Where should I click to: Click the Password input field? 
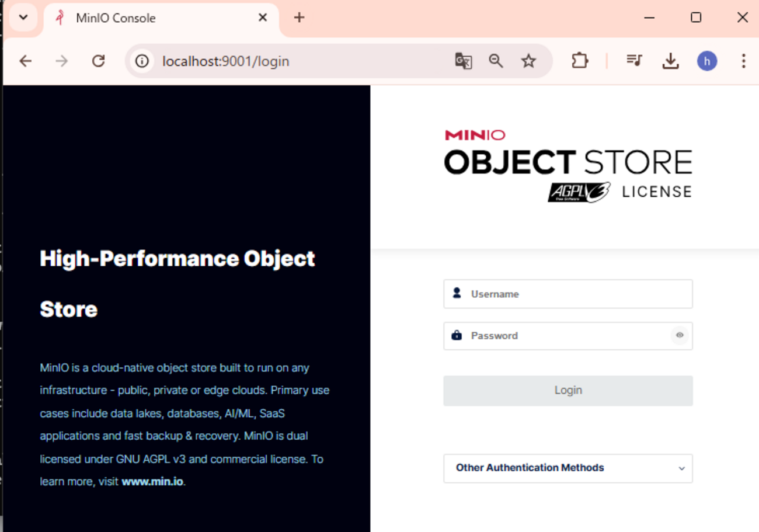click(x=568, y=336)
